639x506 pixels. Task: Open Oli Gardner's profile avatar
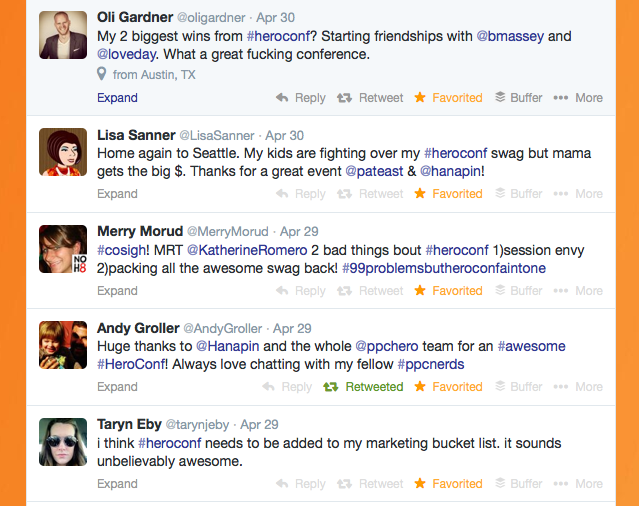pos(63,35)
